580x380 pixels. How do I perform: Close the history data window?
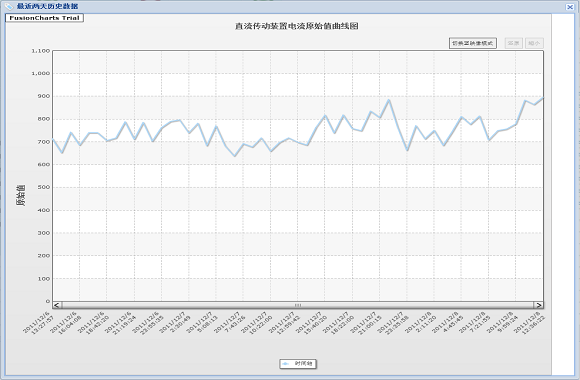click(570, 7)
